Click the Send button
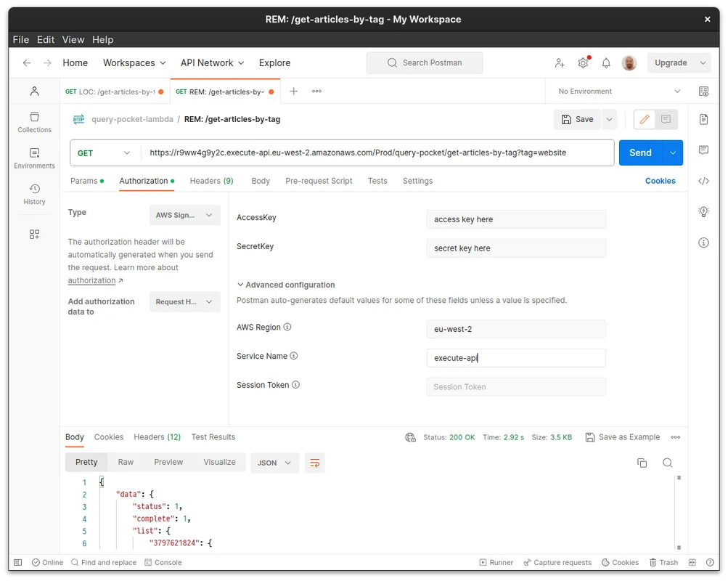 [640, 153]
